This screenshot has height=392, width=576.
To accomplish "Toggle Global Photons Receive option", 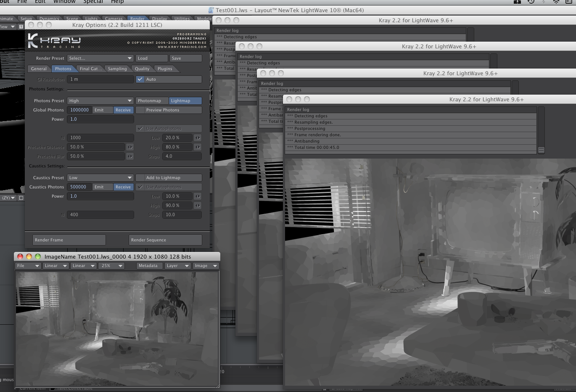I will tap(123, 110).
